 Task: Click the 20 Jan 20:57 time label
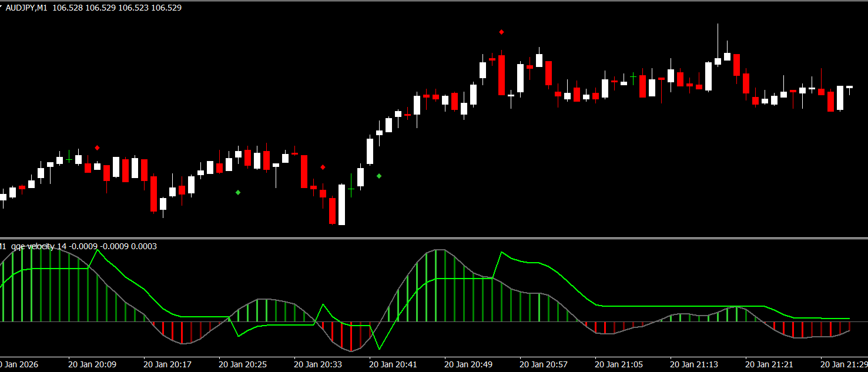pyautogui.click(x=544, y=364)
